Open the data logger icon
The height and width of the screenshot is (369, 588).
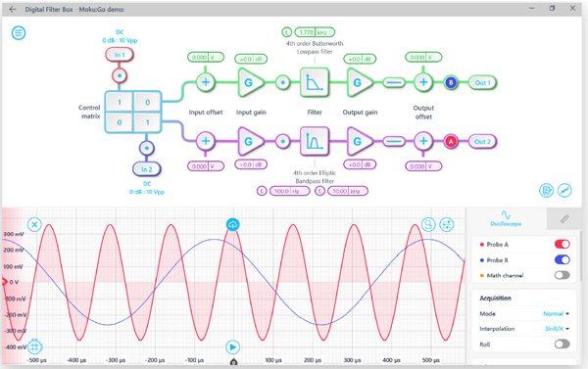click(546, 190)
